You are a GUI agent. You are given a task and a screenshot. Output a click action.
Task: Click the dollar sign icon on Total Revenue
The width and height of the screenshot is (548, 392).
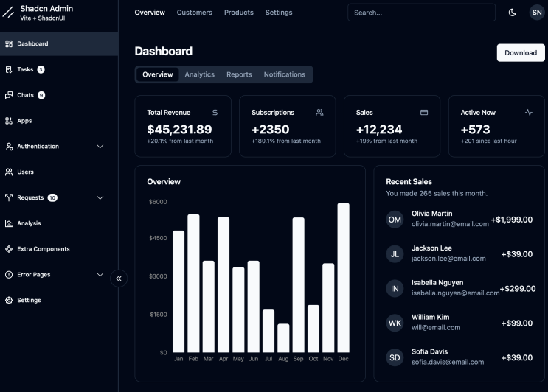[215, 113]
